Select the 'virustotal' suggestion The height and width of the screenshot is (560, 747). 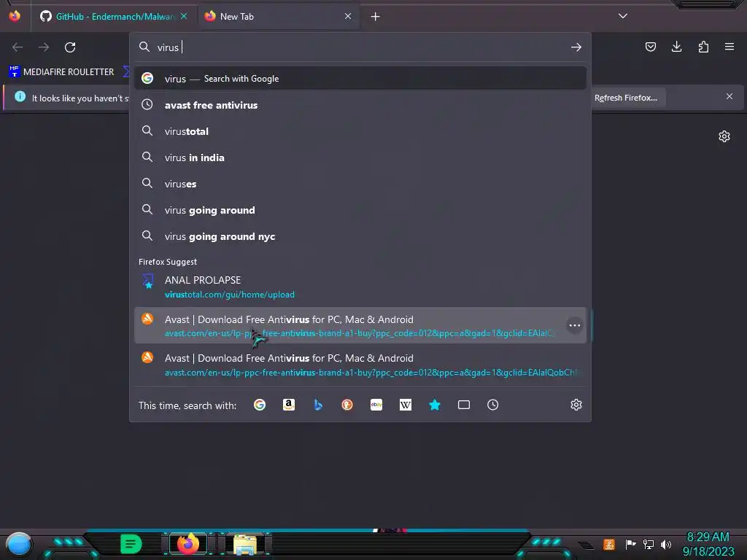pos(360,131)
